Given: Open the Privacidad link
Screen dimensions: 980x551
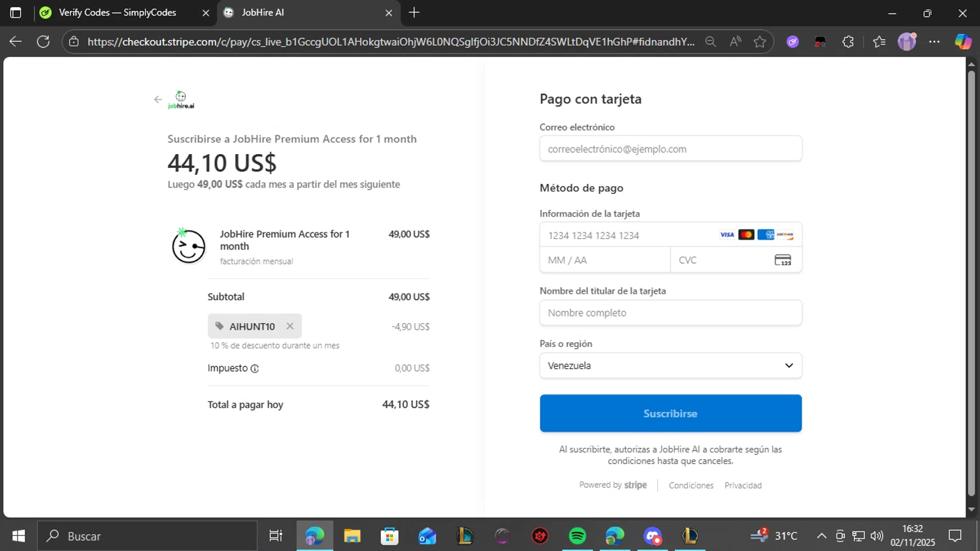Looking at the screenshot, I should 743,486.
